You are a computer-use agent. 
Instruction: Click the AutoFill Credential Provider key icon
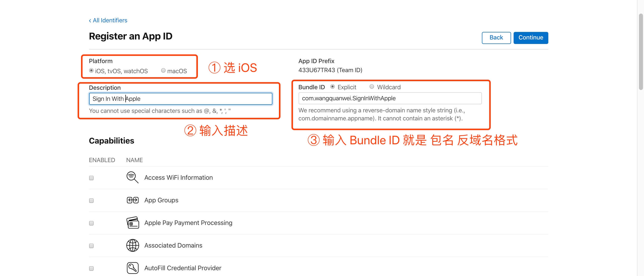tap(132, 268)
